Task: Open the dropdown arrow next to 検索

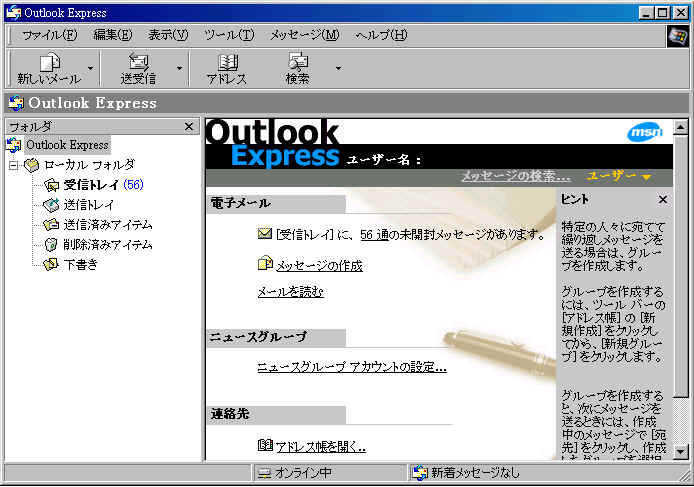Action: (338, 68)
